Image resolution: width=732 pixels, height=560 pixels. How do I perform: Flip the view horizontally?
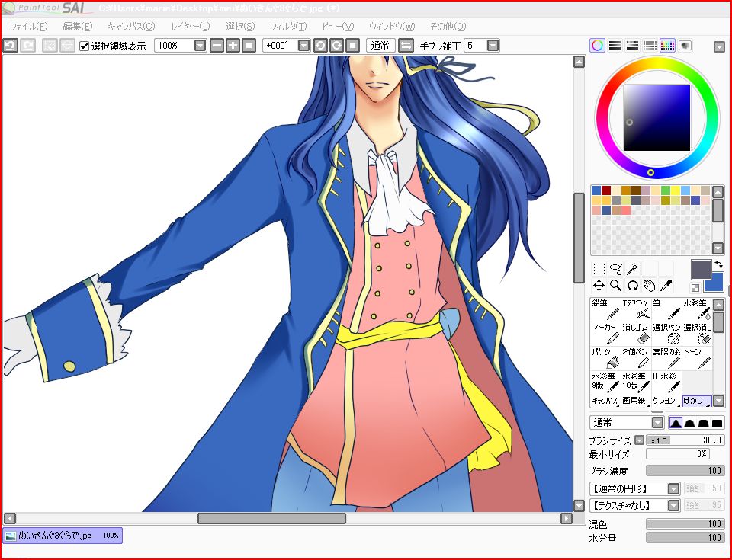(406, 45)
